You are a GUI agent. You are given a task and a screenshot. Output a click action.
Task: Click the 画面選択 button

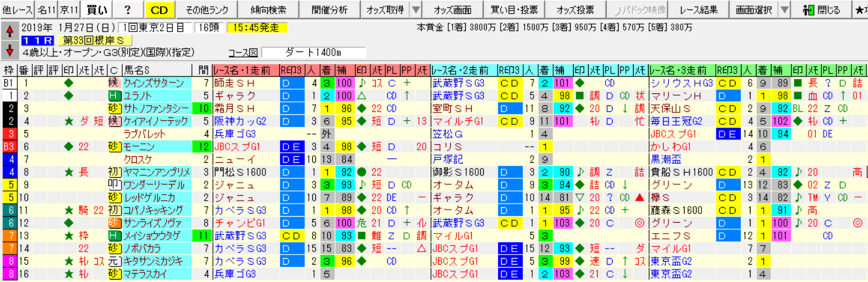click(x=753, y=10)
